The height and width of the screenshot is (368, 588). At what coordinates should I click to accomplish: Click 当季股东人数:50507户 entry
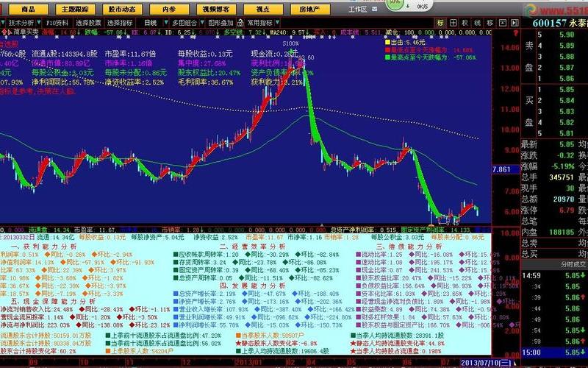pos(270,336)
